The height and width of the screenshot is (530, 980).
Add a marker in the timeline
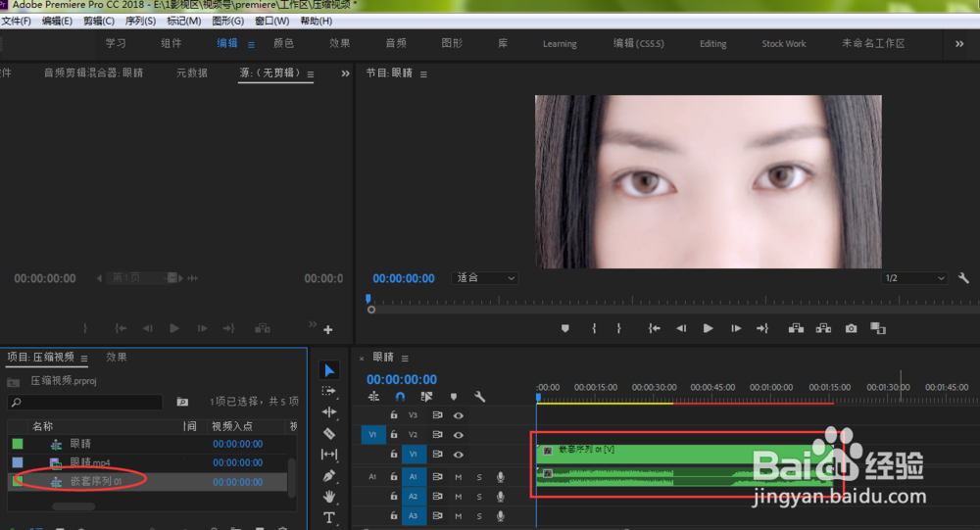coord(454,396)
